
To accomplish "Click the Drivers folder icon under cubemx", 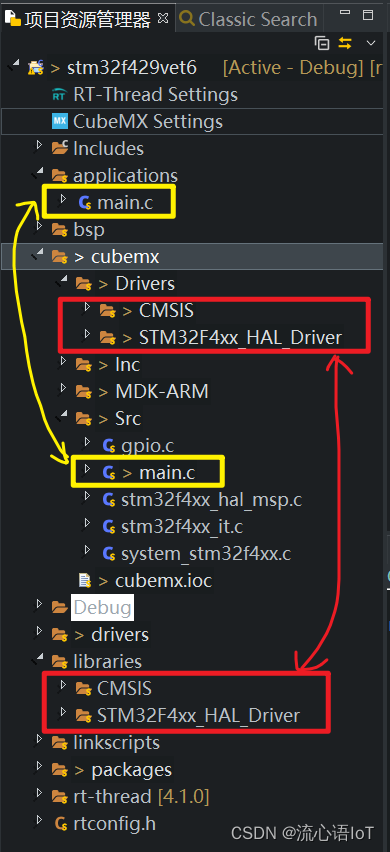I will 83,284.
